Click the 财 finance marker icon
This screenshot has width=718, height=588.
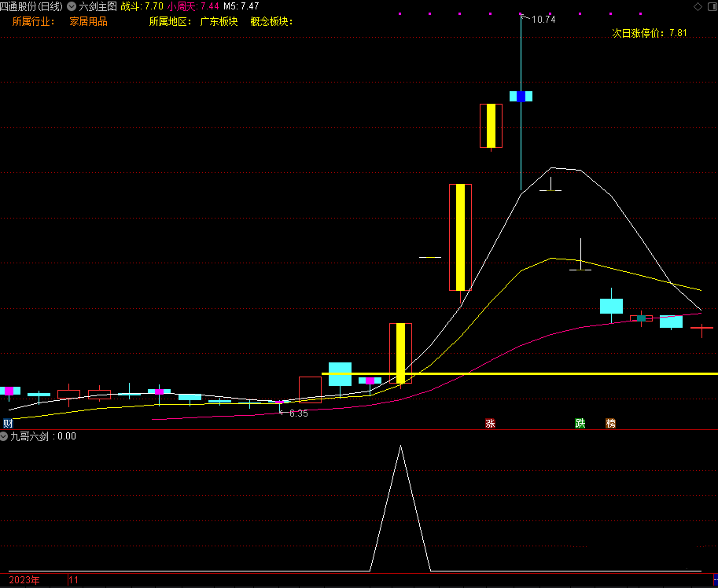pos(7,424)
